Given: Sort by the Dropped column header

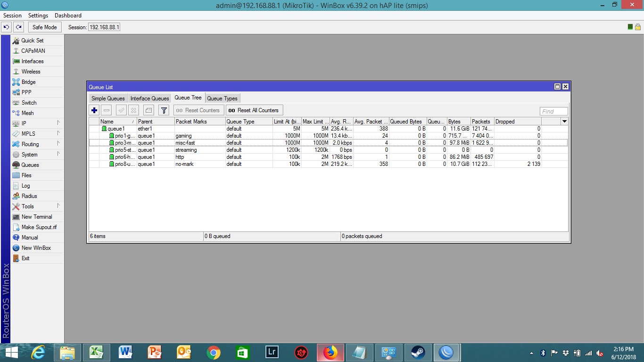Looking at the screenshot, I should coord(518,122).
